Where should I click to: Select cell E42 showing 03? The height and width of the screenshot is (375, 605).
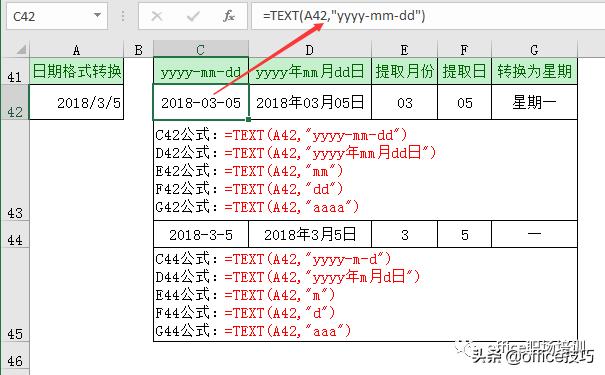pos(404,102)
